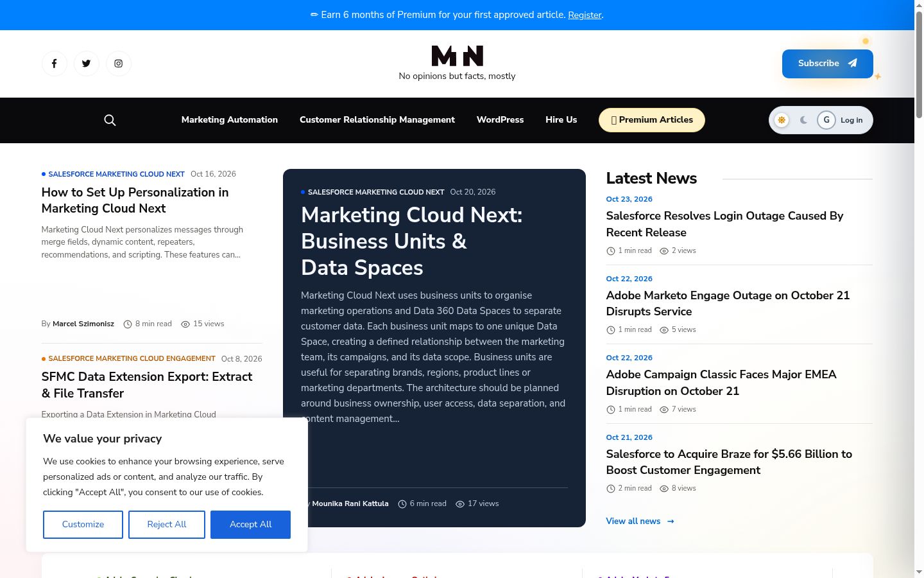Open Customer Relationship Management menu
Screen dimensions: 924x578
pyautogui.click(x=377, y=120)
